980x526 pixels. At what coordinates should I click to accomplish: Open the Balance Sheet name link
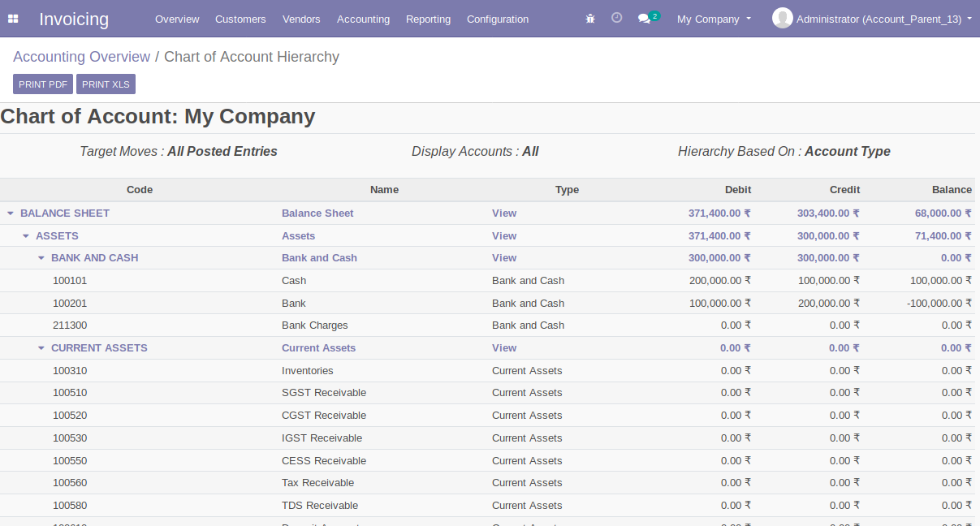[x=317, y=213]
